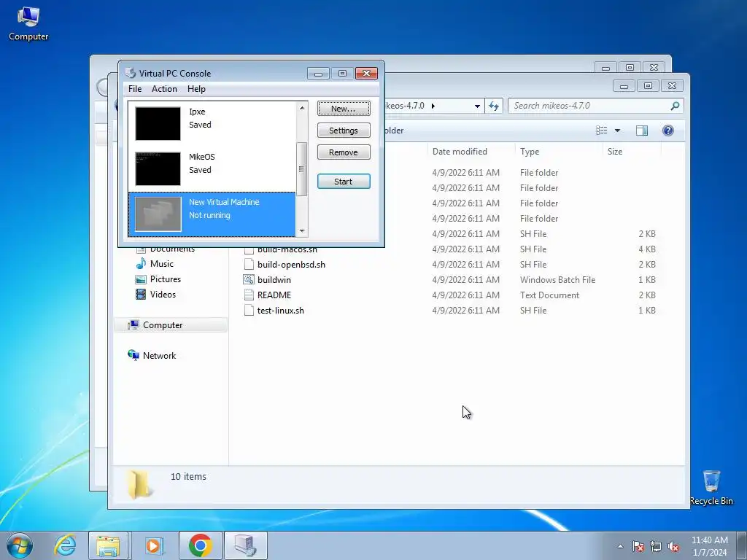Click the VM list scrollbar thumb
The width and height of the screenshot is (747, 560).
(x=301, y=169)
